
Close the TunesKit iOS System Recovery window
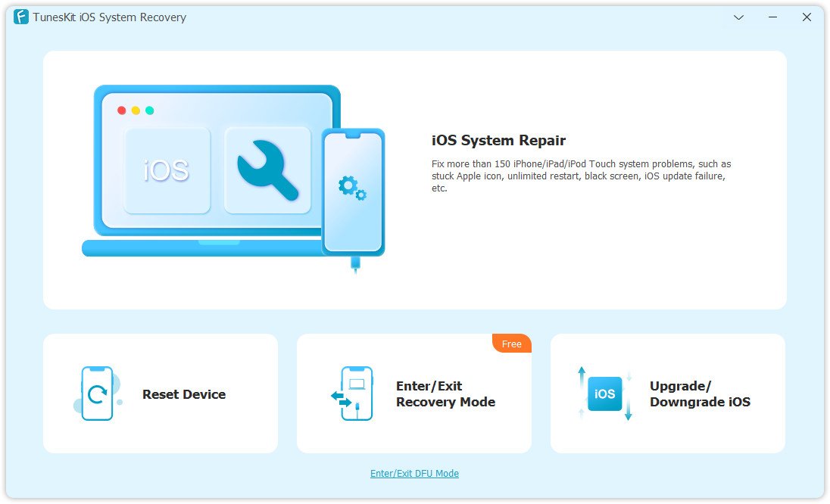(807, 17)
